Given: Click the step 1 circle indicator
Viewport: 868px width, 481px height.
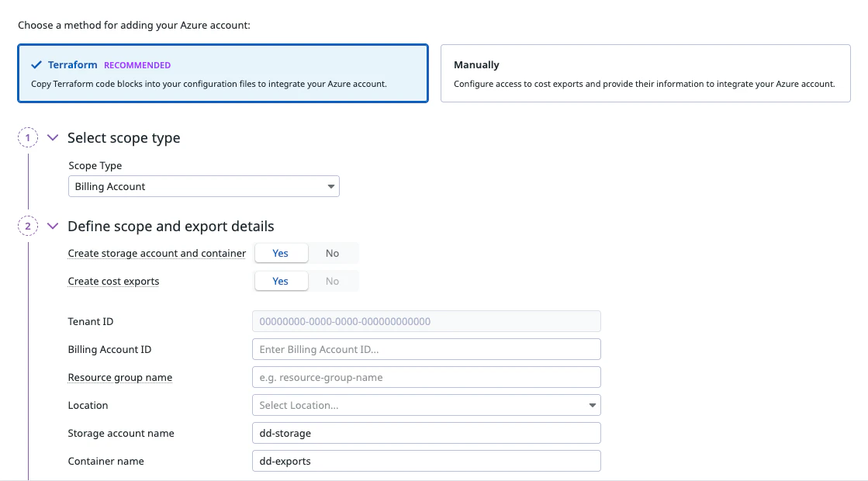Looking at the screenshot, I should coord(28,137).
